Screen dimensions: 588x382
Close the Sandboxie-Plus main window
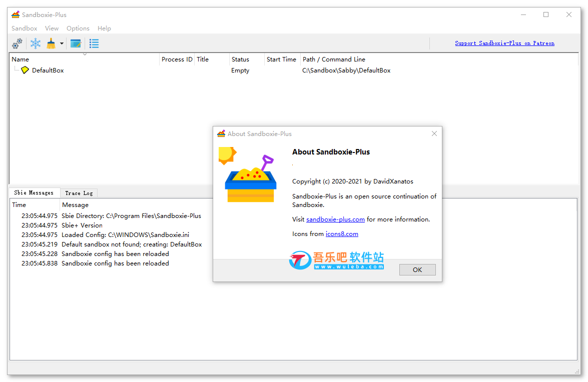tap(569, 14)
